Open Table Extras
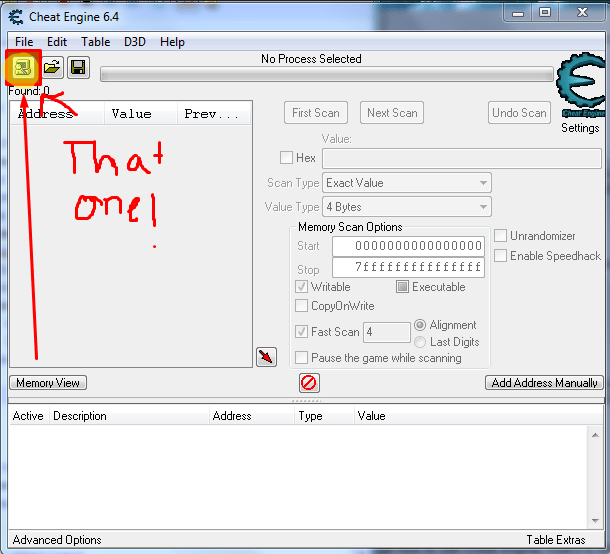Viewport: 610px width, 554px height. point(556,540)
